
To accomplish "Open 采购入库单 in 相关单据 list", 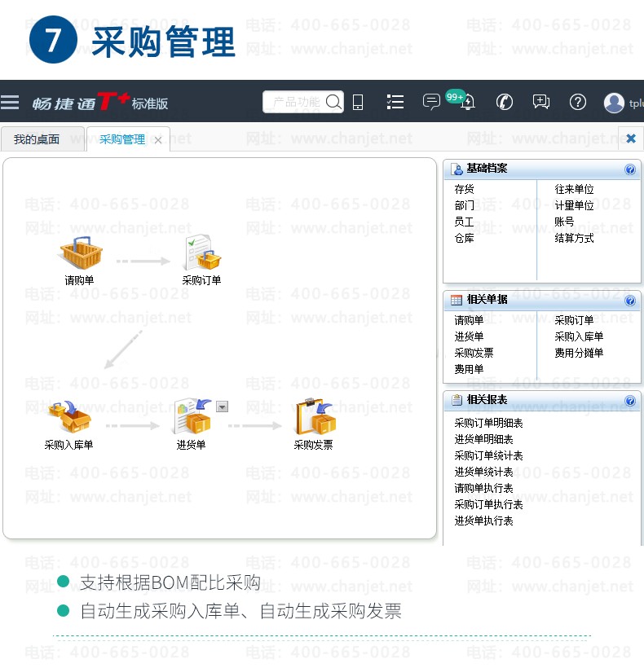I will (x=579, y=336).
